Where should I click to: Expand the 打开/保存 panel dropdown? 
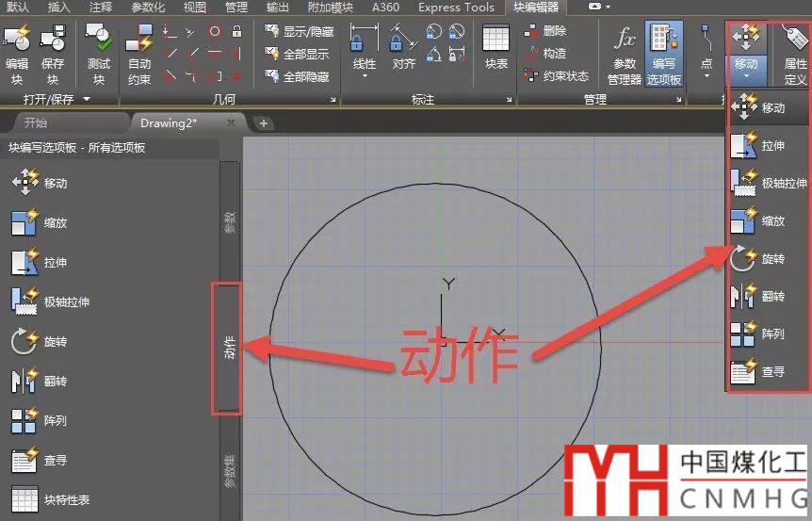point(88,99)
